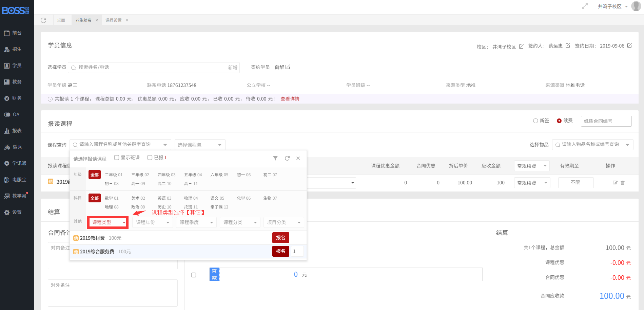The height and width of the screenshot is (310, 644).
Task: Close the 课程设置 tab
Action: (127, 20)
